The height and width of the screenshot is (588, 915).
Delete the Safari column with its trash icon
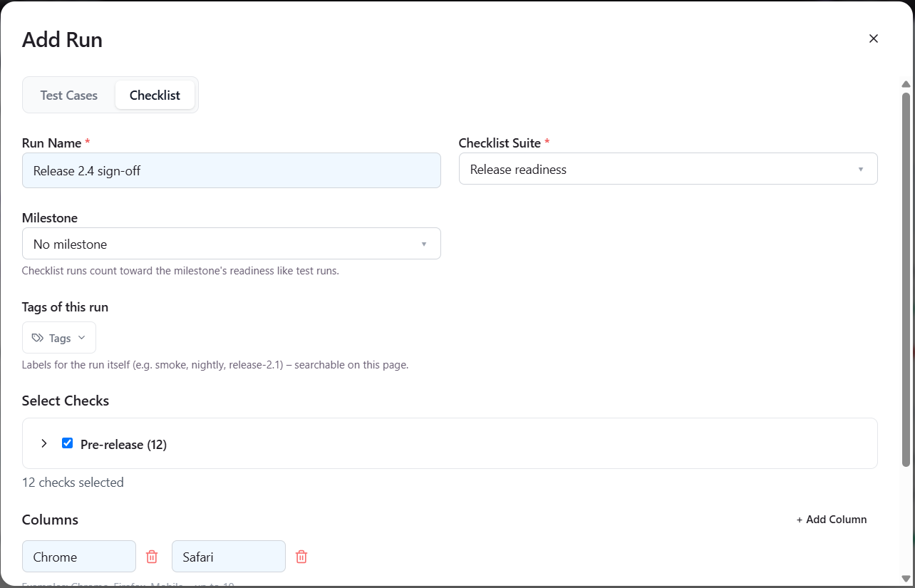(x=301, y=557)
